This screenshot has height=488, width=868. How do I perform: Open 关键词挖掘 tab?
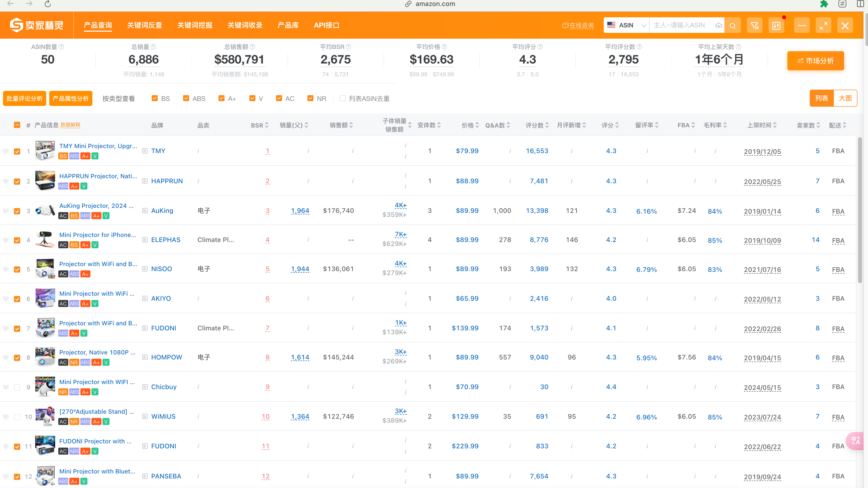pos(195,25)
